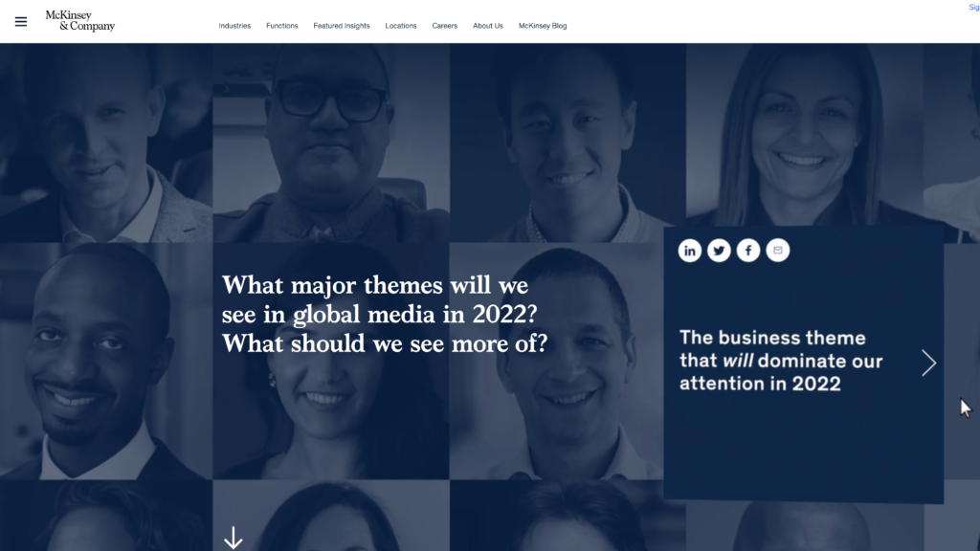The image size is (980, 551).
Task: Share via the Twitter icon
Action: 719,251
